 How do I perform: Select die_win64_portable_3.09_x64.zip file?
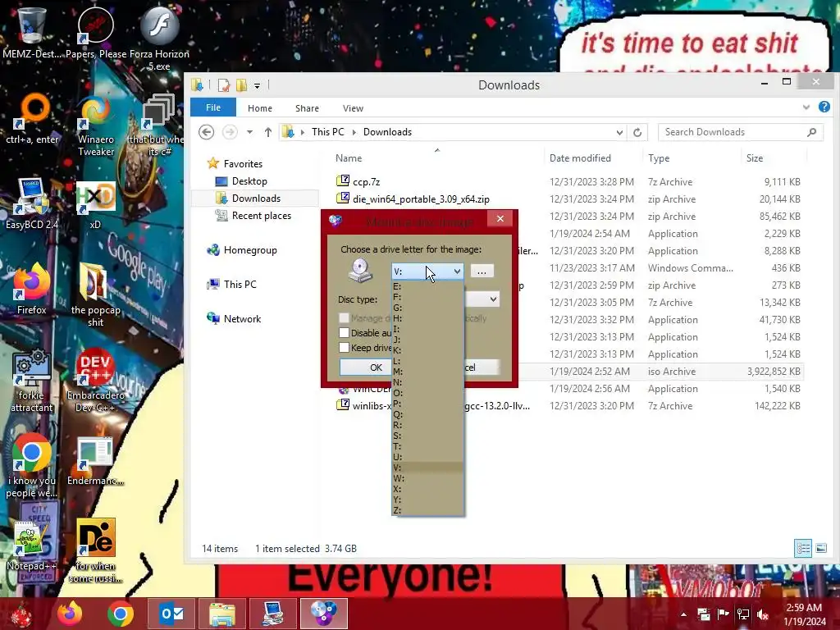point(421,199)
